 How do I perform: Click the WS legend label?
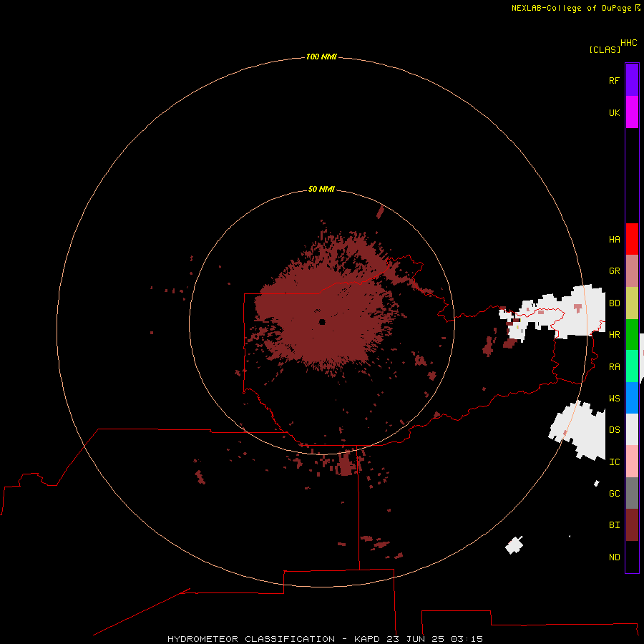pos(614,399)
